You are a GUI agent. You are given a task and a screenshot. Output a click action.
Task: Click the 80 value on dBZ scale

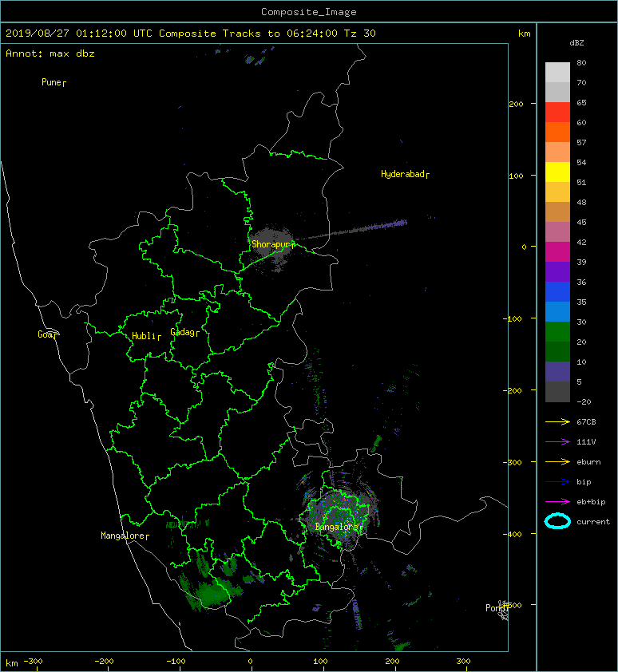tap(581, 62)
